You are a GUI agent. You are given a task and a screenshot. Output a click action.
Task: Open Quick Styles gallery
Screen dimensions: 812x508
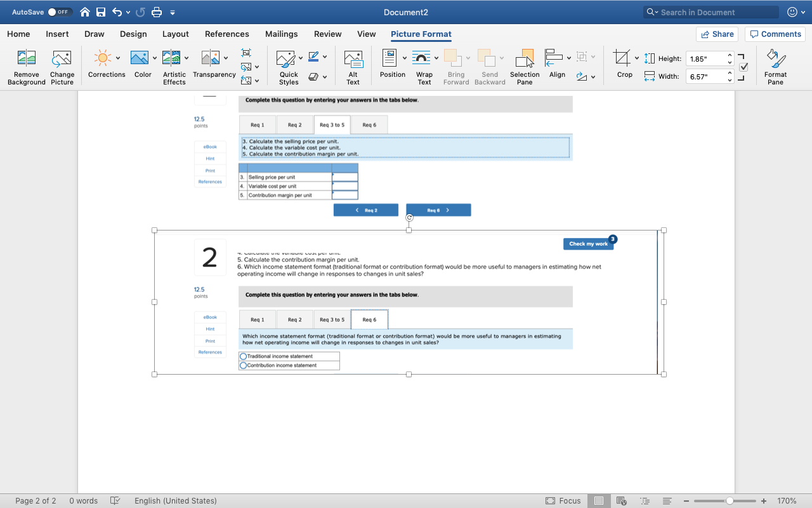point(286,58)
